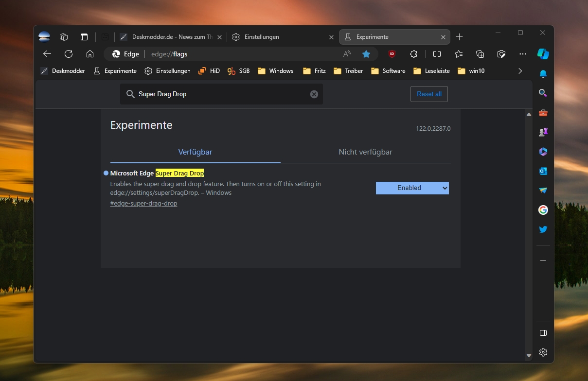Open the sidebar Drop paper-plane icon
This screenshot has height=381, width=588.
(x=543, y=190)
